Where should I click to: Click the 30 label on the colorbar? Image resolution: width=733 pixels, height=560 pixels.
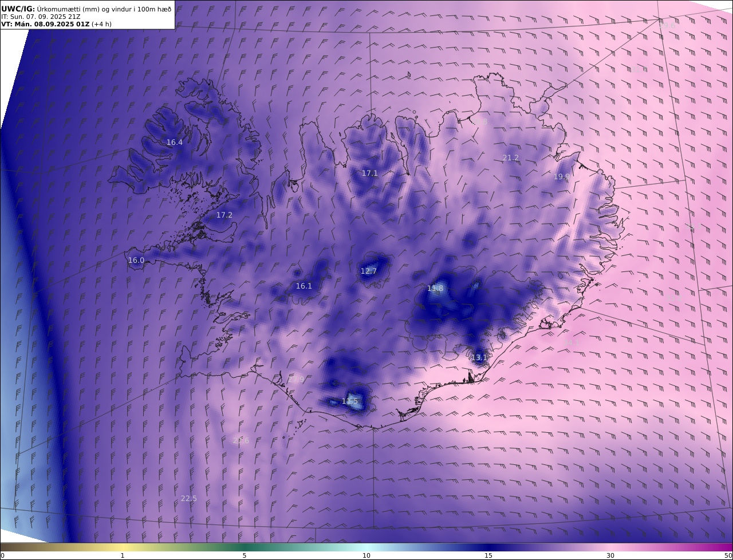click(x=610, y=555)
